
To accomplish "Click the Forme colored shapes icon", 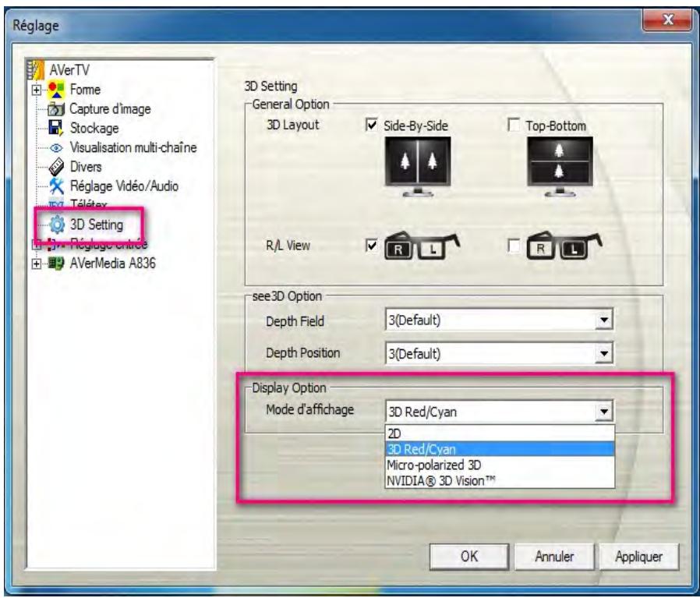I will (x=56, y=90).
